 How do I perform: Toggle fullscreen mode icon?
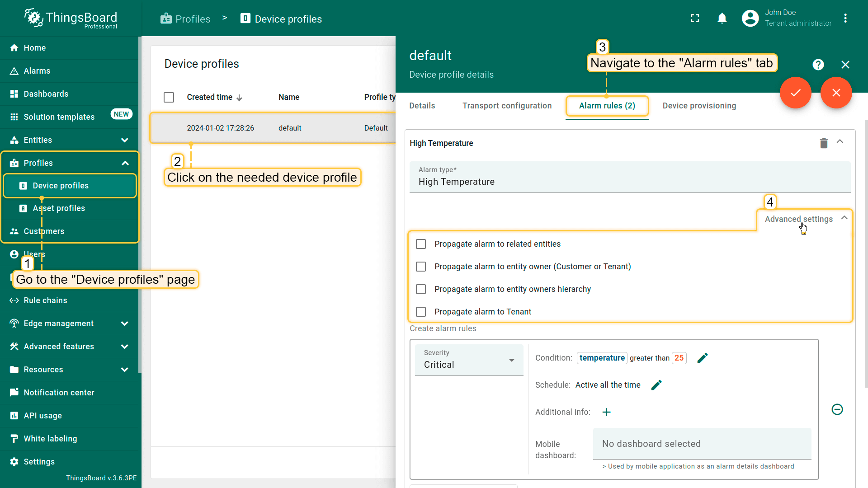695,19
